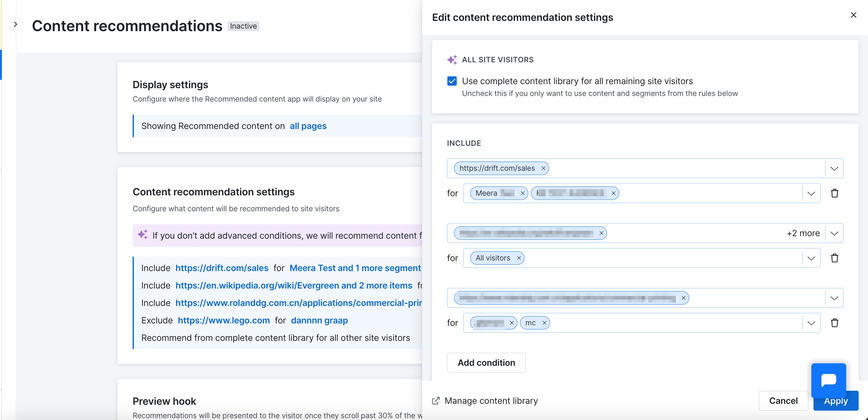Open dropdown for drift.com/sales content field
The width and height of the screenshot is (868, 420).
tap(834, 168)
